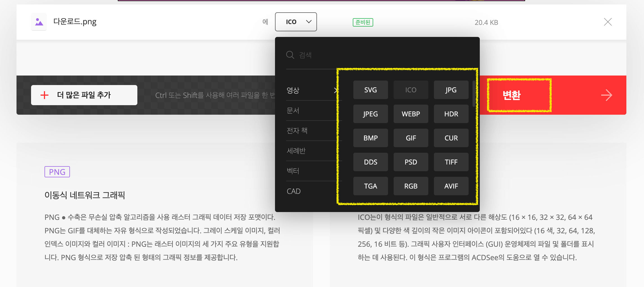Viewport: 644px width, 287px height.
Task: Select the TIFF format tile
Action: tap(451, 162)
